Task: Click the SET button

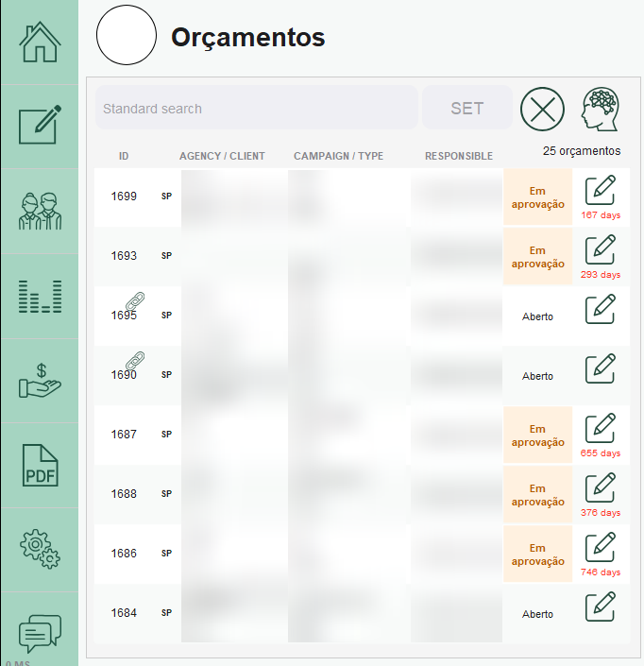Action: (467, 108)
